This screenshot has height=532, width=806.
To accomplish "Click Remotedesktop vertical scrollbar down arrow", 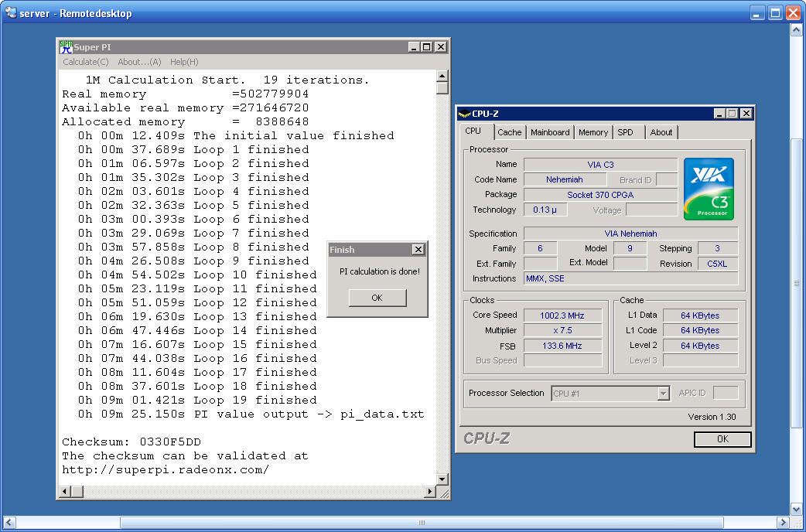I will pyautogui.click(x=796, y=510).
